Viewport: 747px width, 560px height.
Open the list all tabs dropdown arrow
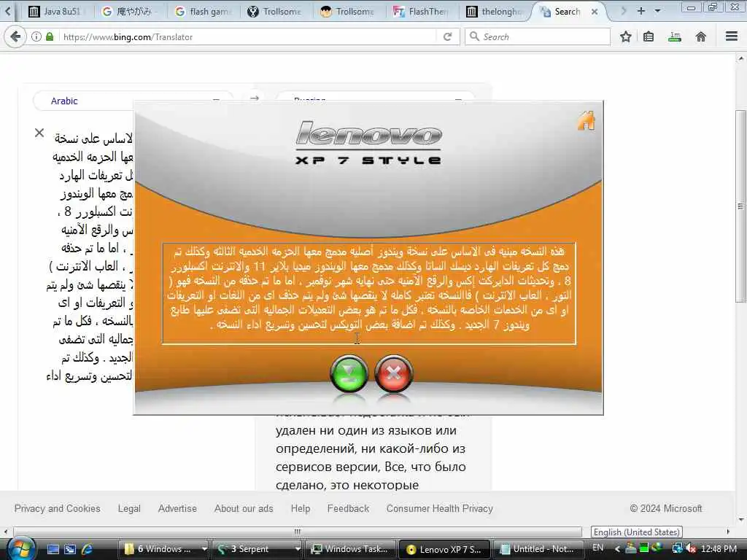(x=657, y=10)
